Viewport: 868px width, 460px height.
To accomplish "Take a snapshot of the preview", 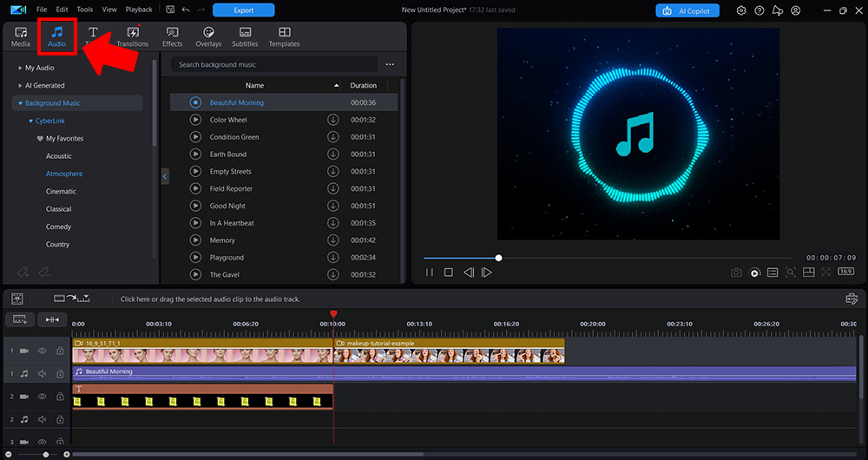I will (x=736, y=273).
